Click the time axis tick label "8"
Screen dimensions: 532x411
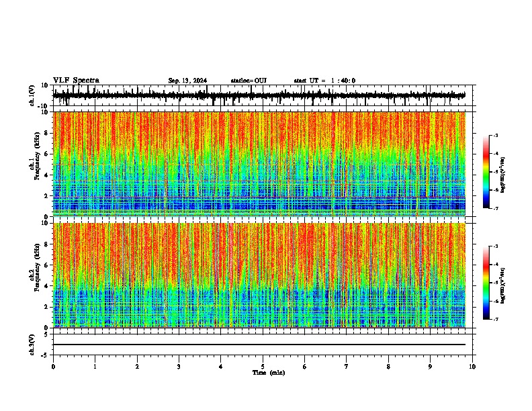point(388,367)
